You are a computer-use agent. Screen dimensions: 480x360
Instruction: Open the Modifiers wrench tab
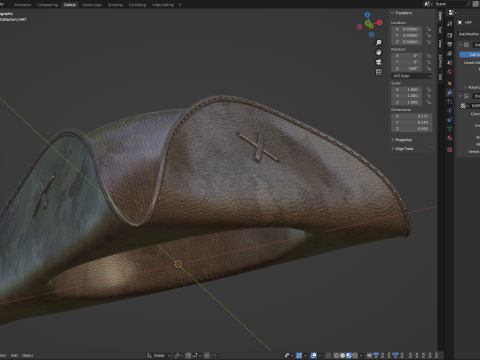pyautogui.click(x=450, y=93)
